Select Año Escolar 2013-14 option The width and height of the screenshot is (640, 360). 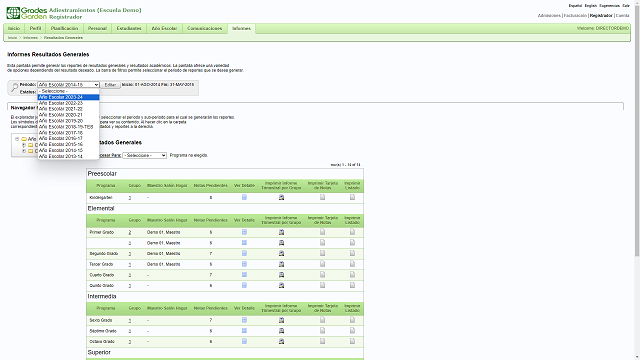(x=68, y=156)
